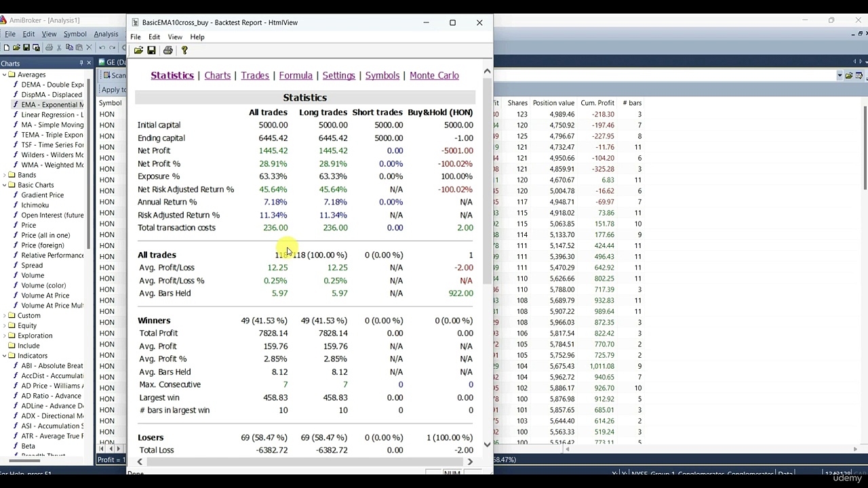The height and width of the screenshot is (488, 868).
Task: Select Gradient Price chart item
Action: pyautogui.click(x=42, y=195)
